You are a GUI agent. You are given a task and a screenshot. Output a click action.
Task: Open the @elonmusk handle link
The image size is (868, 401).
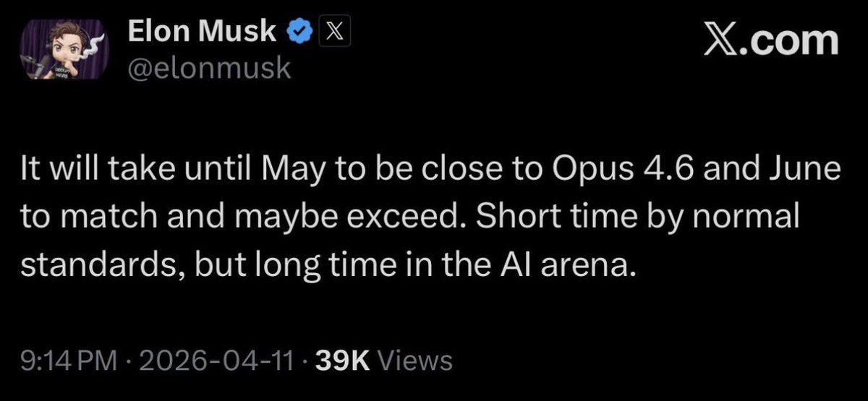(x=208, y=69)
